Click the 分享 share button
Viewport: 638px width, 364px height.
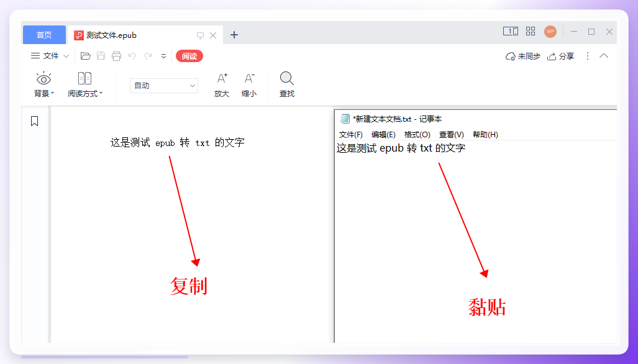tap(561, 56)
